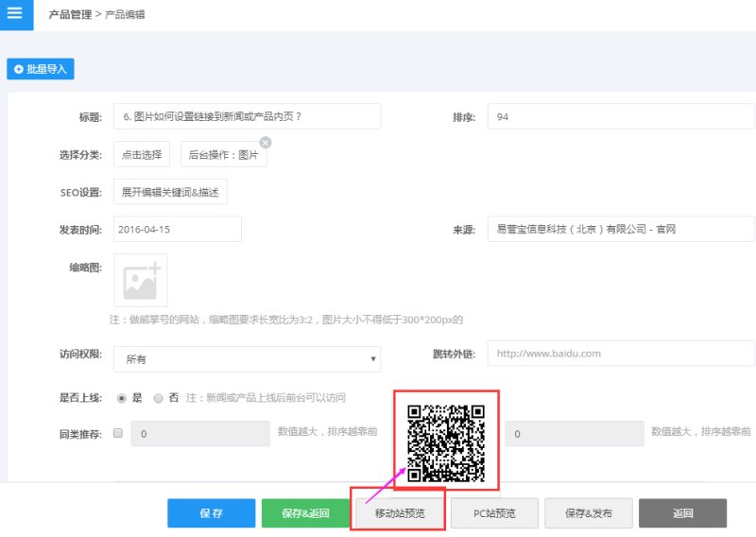Click the 批量导入 button
756x537 pixels.
click(x=41, y=69)
